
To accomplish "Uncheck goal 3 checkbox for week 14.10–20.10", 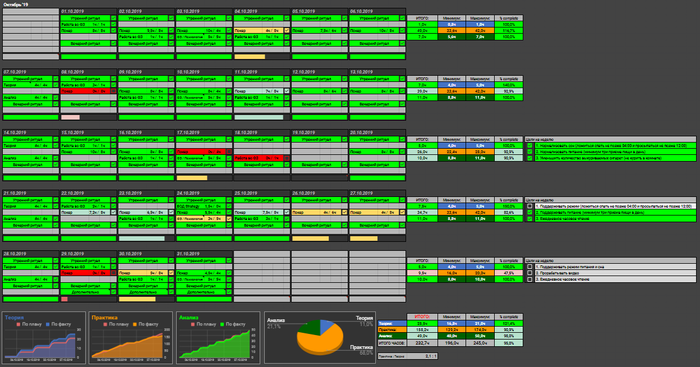I will click(x=529, y=158).
